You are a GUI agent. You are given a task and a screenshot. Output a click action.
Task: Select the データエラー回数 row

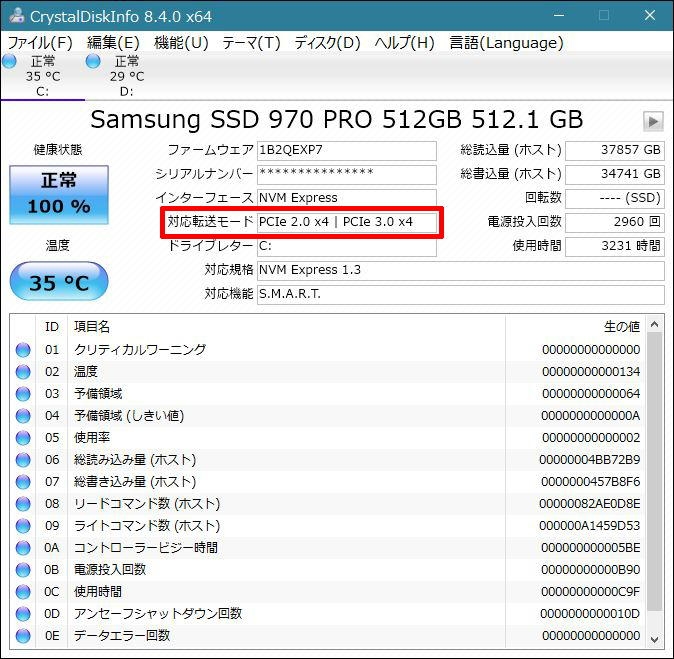coord(328,636)
